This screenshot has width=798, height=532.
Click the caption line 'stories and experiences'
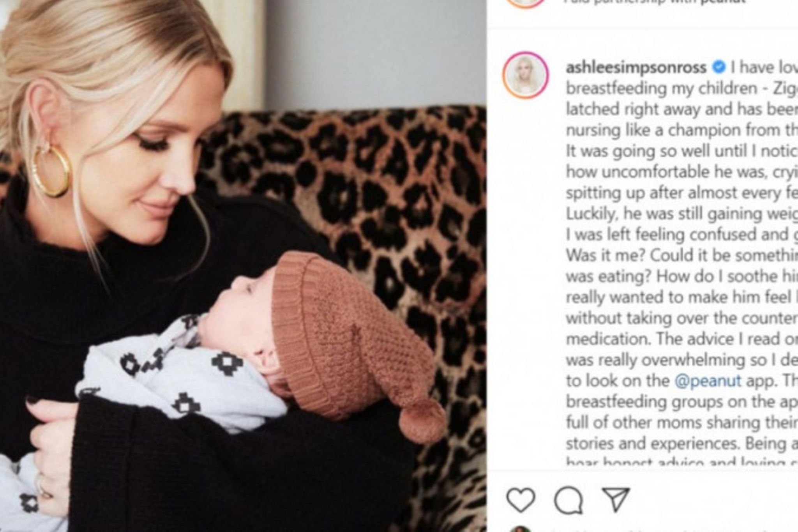coord(682,443)
